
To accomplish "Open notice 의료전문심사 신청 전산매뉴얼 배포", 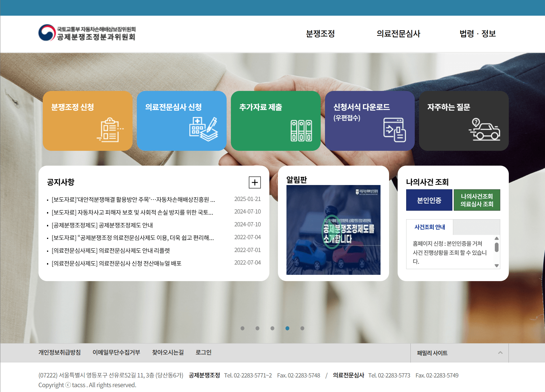I will tap(117, 263).
